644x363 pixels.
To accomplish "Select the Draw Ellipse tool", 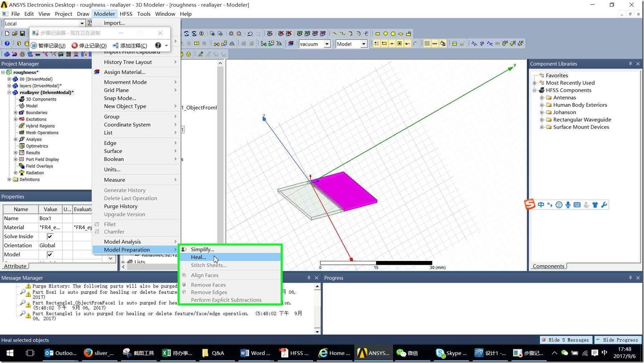I will [401, 33].
